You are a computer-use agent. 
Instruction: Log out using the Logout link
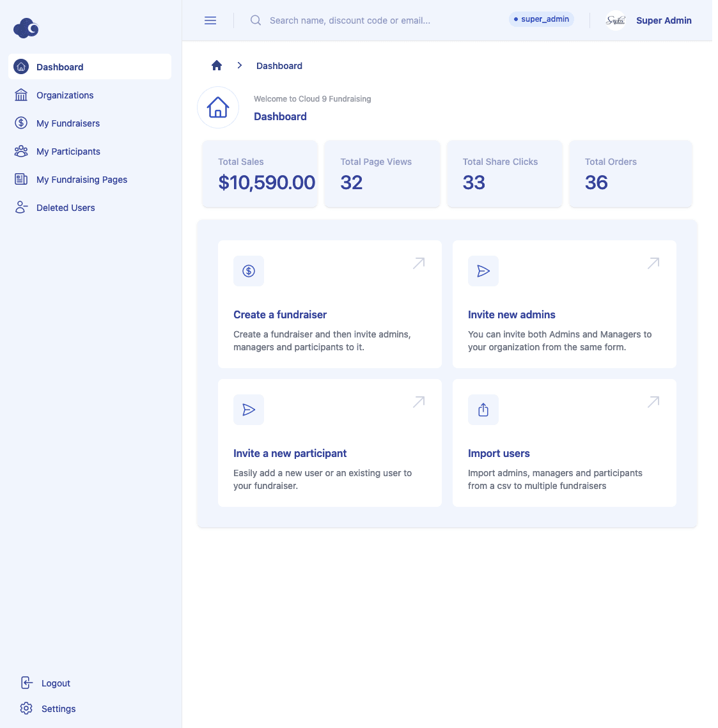[x=56, y=683]
